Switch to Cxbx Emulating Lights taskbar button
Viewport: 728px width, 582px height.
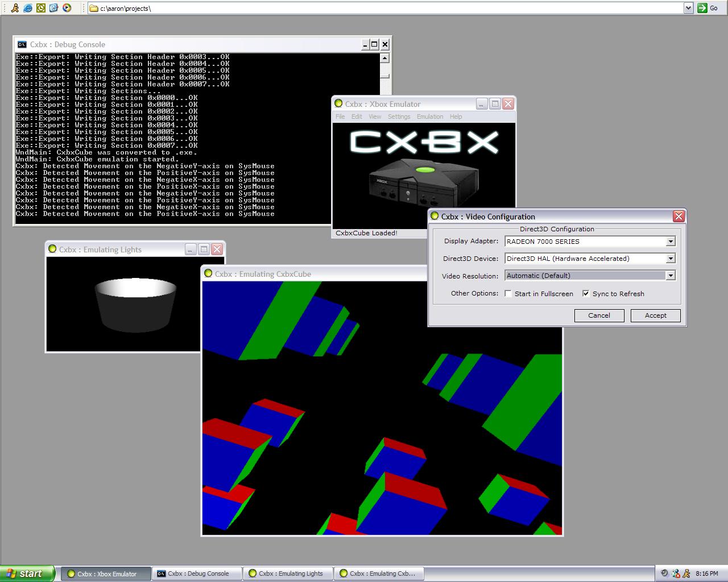(288, 573)
